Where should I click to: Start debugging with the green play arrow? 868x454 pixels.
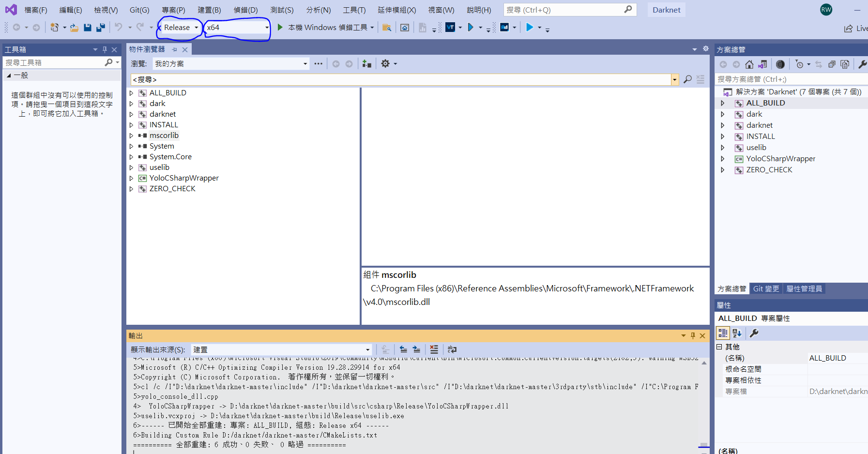(280, 27)
